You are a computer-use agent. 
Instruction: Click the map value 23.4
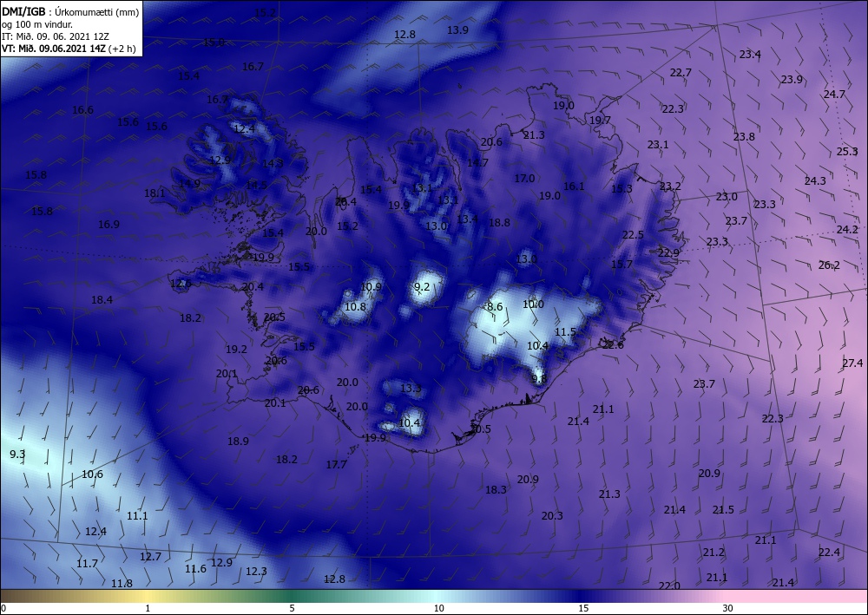(750, 54)
